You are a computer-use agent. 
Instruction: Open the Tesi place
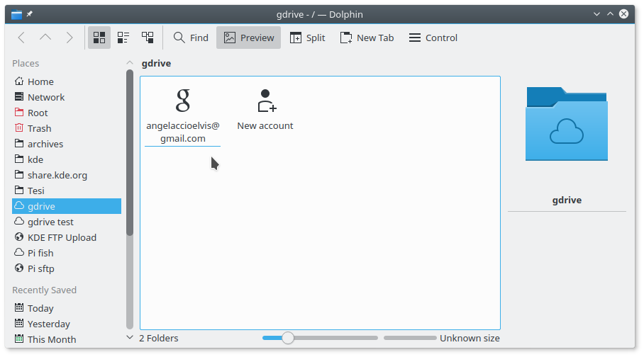(x=67, y=191)
